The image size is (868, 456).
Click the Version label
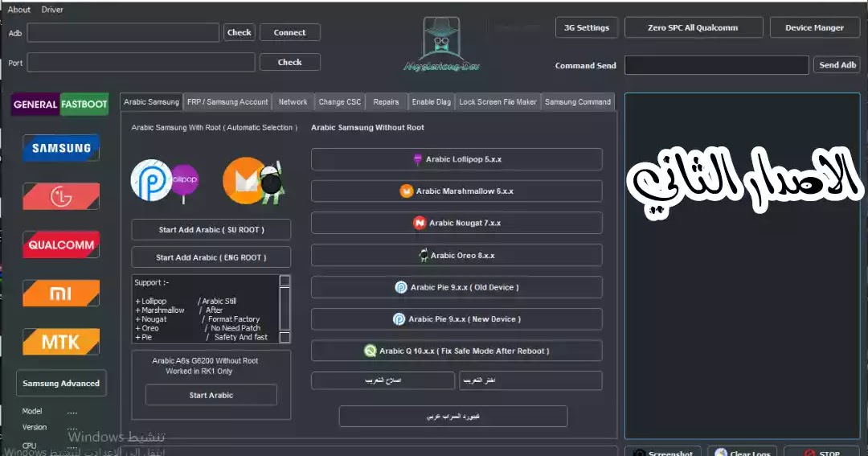(x=35, y=427)
